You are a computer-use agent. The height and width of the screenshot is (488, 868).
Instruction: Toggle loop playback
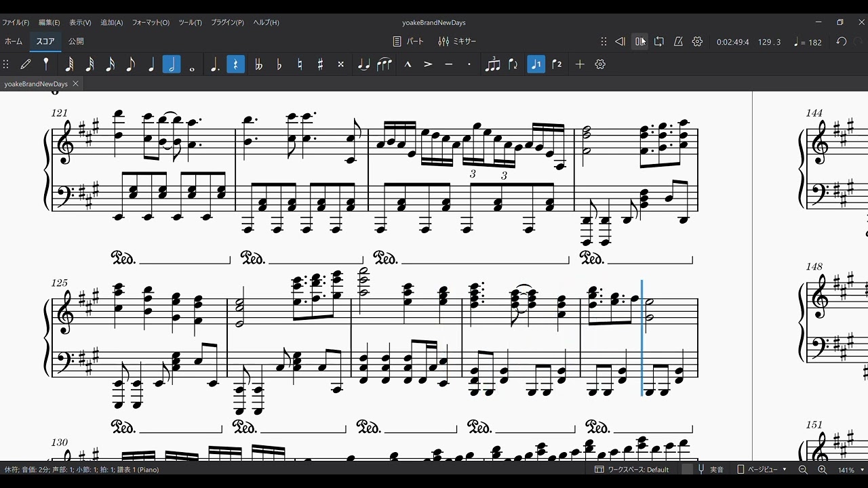[658, 42]
